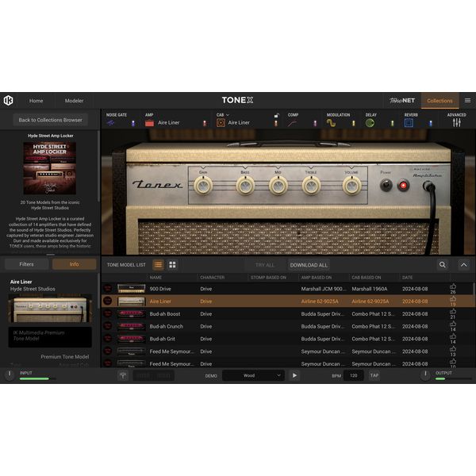Image resolution: width=476 pixels, height=476 pixels.
Task: Adjust the Mid knob on amp
Action: pos(278,186)
